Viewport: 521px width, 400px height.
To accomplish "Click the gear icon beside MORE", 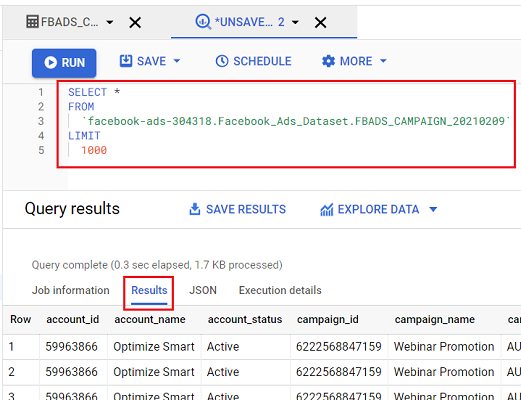I will 328,61.
